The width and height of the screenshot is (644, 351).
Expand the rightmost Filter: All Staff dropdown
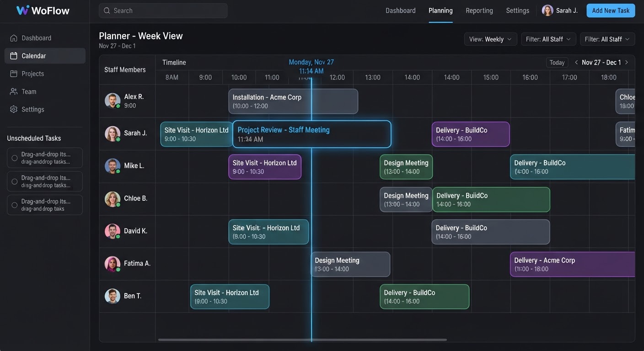coord(607,39)
